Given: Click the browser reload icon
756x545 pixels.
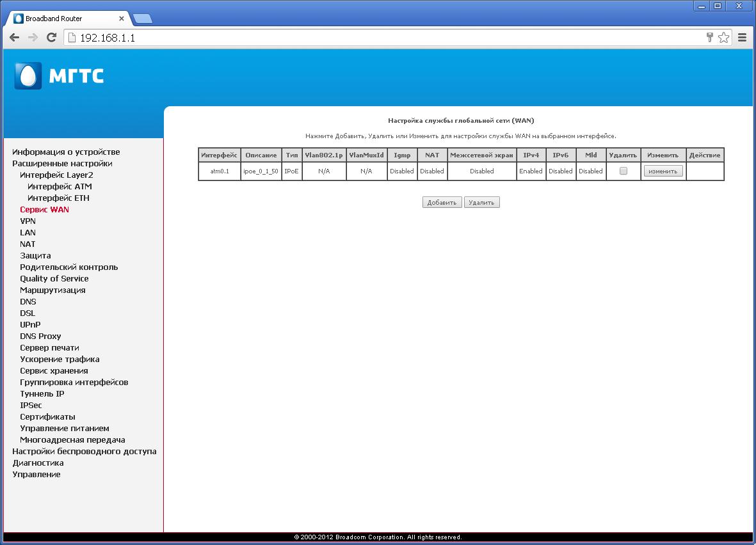Looking at the screenshot, I should click(52, 38).
